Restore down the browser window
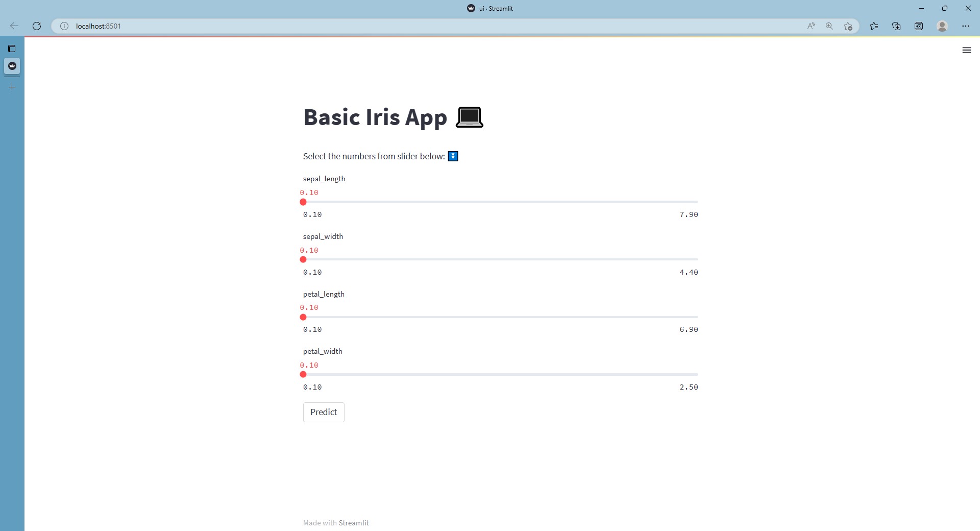 [945, 8]
